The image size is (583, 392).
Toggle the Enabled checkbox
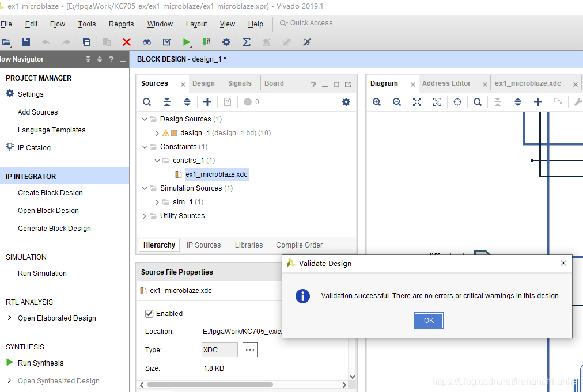point(149,314)
